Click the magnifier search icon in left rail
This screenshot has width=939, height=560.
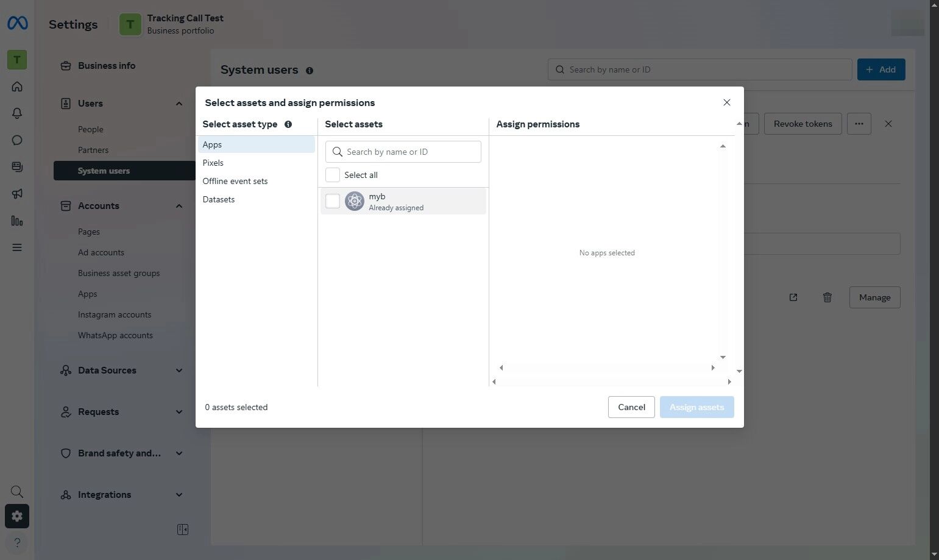click(x=17, y=492)
